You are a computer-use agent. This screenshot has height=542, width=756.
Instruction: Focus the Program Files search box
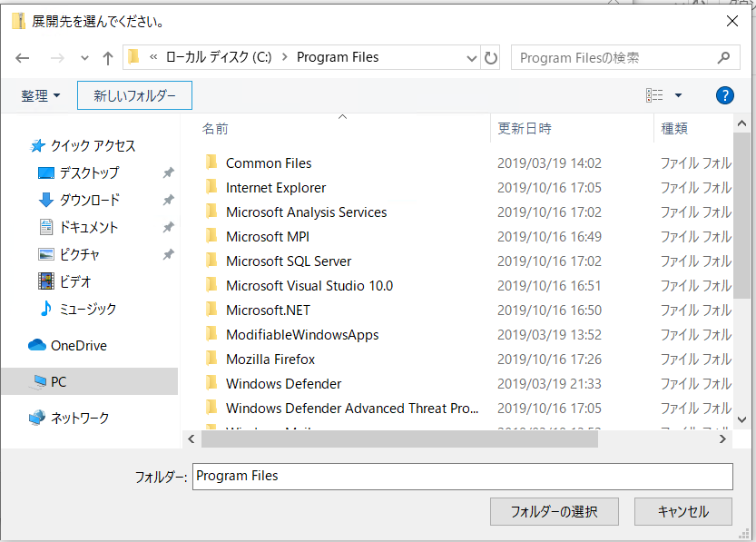click(625, 57)
